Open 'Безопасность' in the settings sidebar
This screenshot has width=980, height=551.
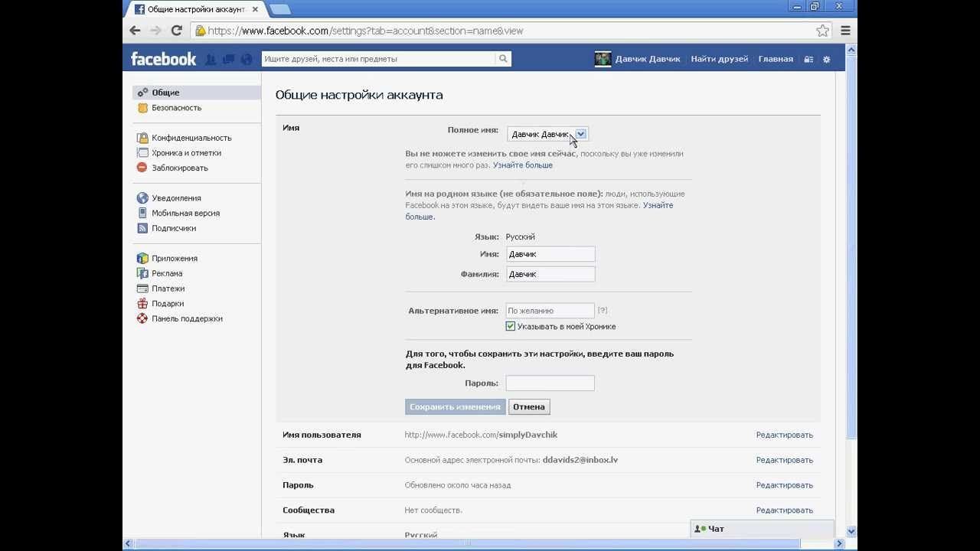coord(176,108)
